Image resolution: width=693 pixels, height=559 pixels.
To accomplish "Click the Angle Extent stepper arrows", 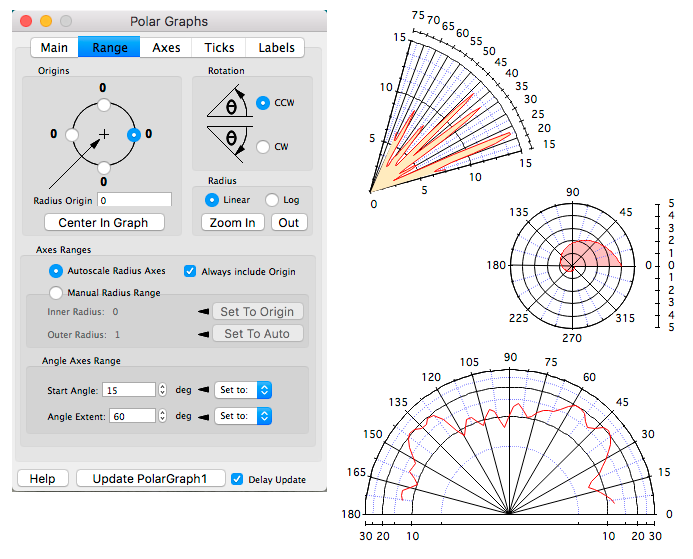I will pyautogui.click(x=163, y=416).
